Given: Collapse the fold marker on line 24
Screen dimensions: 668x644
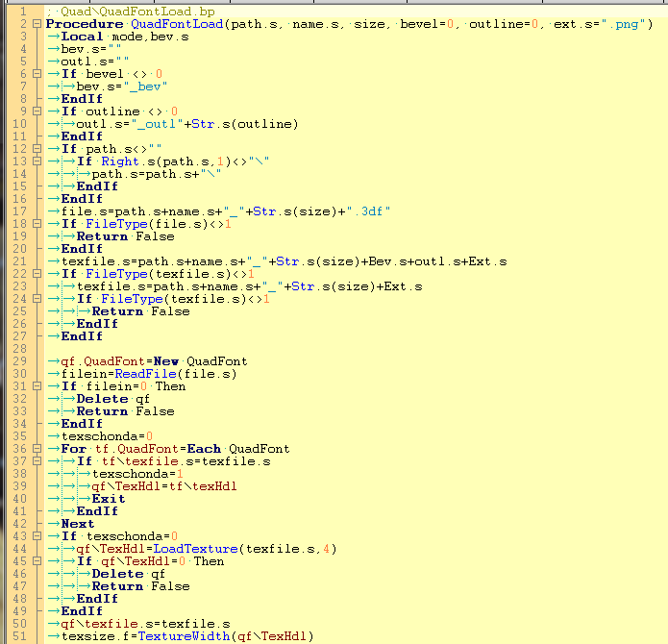Looking at the screenshot, I should (x=37, y=299).
